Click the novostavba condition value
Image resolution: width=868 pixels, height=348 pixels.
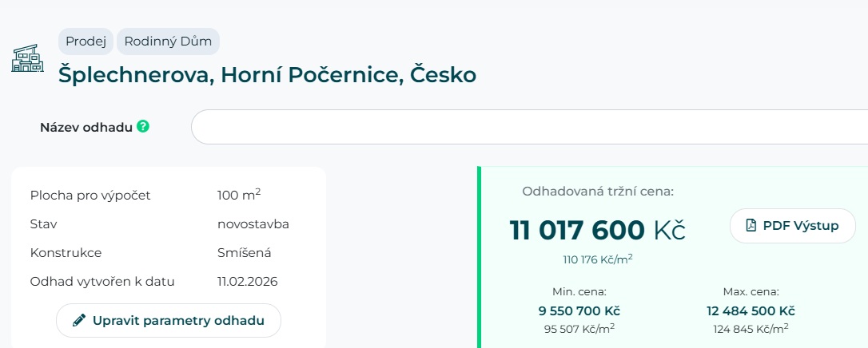click(253, 223)
